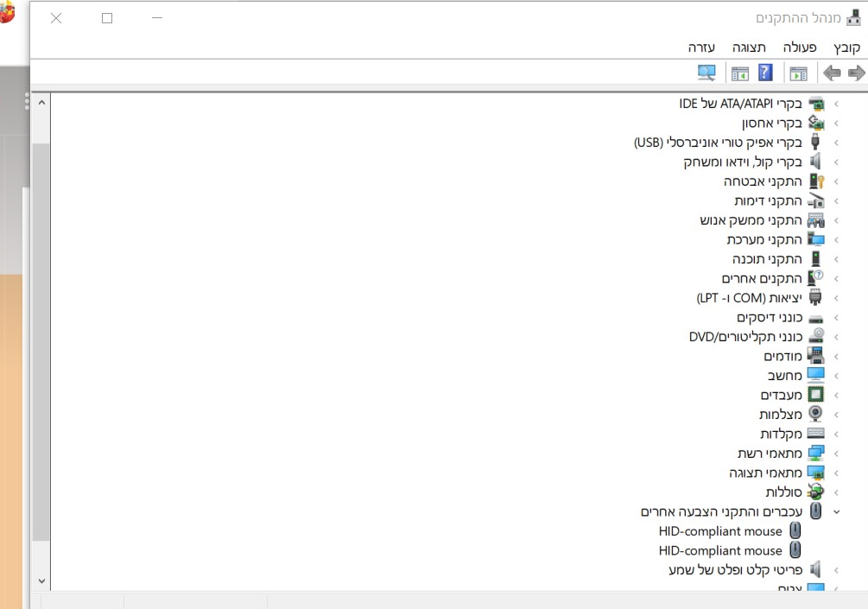This screenshot has height=609, width=868.
Task: Select the second HID-compliant mouse entry
Action: [720, 550]
